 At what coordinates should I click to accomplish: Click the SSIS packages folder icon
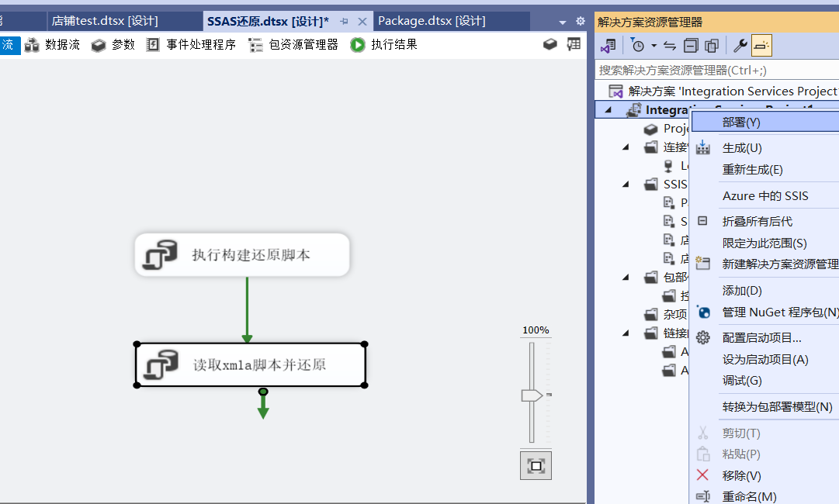650,185
